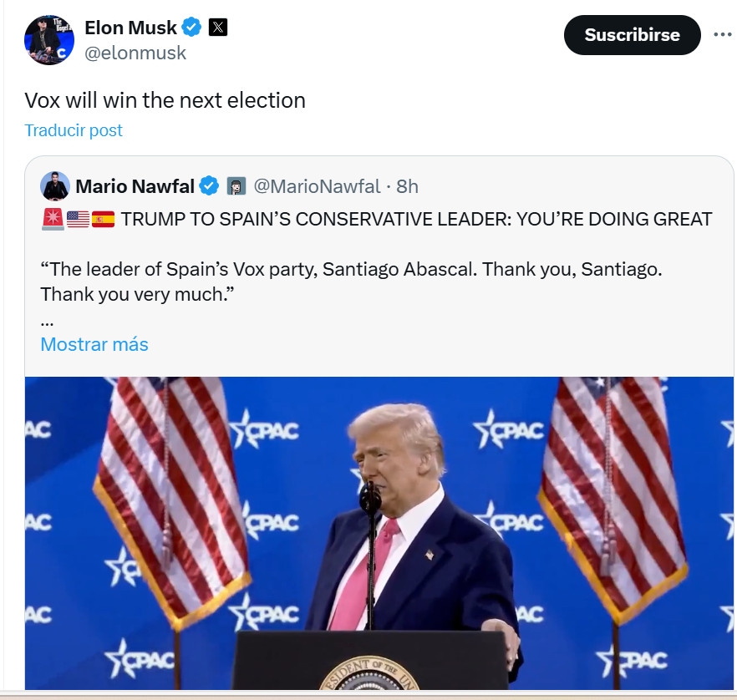Click "Traducir post" to translate the tweet
Screen dimensions: 737x700
click(74, 130)
